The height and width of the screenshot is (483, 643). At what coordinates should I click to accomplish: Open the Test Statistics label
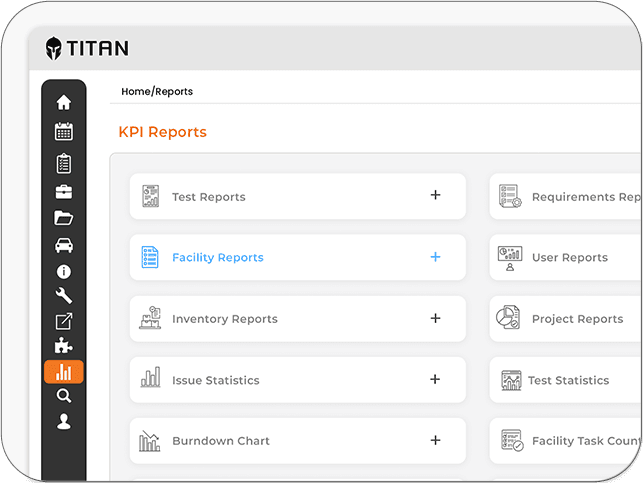568,380
